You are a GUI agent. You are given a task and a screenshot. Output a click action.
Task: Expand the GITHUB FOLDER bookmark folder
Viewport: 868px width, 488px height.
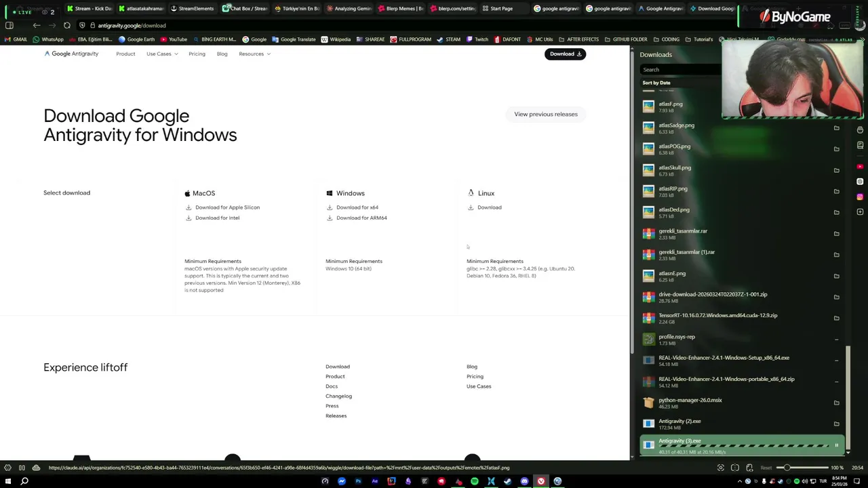point(625,39)
